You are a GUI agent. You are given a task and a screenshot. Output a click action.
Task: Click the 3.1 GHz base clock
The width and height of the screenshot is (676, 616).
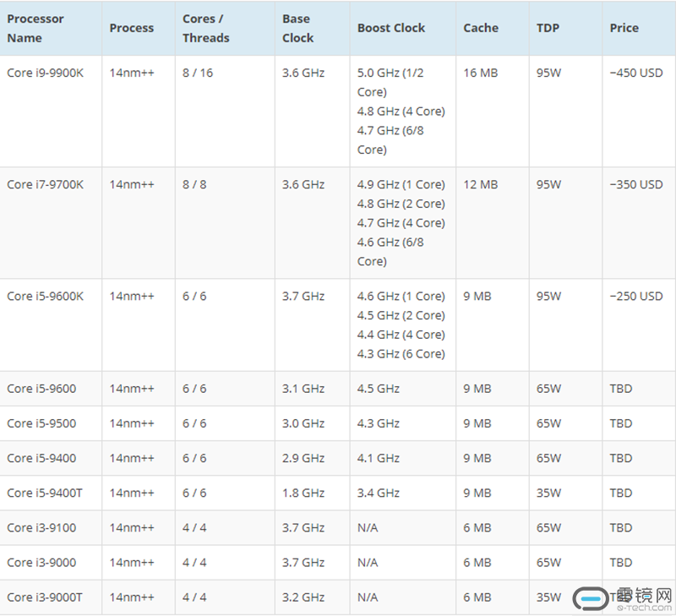pyautogui.click(x=303, y=389)
